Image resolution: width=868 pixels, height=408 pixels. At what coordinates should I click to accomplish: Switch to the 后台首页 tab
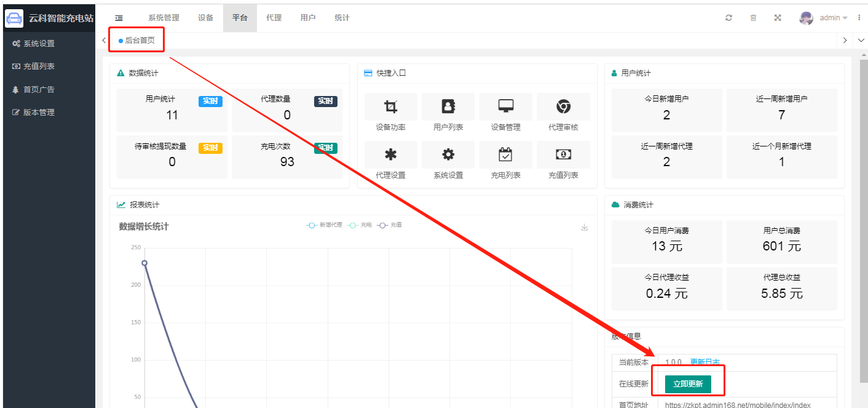(136, 40)
